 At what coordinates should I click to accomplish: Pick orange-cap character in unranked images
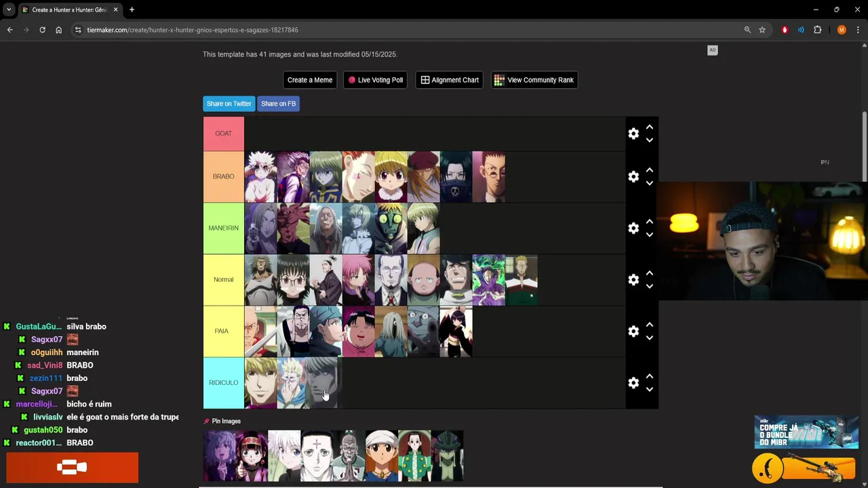tap(382, 455)
